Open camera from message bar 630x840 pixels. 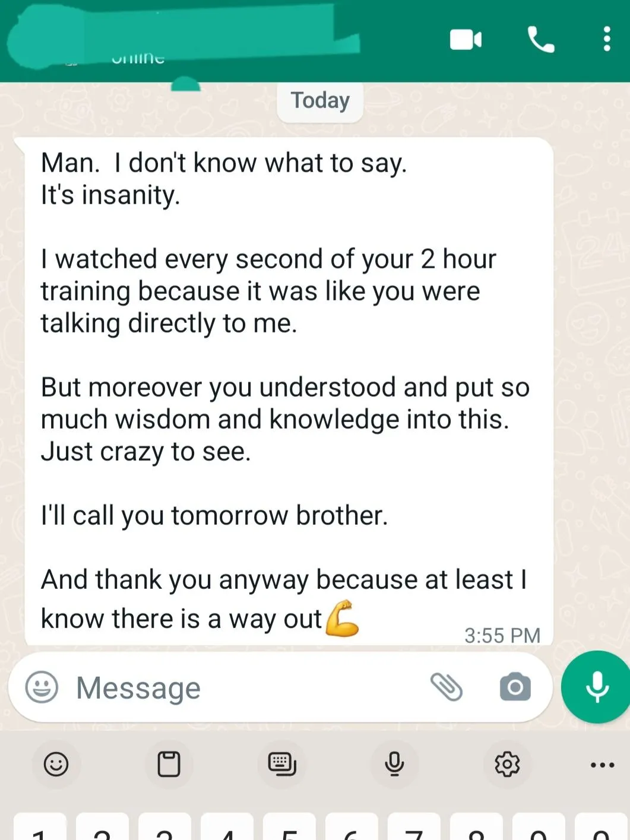pos(515,687)
